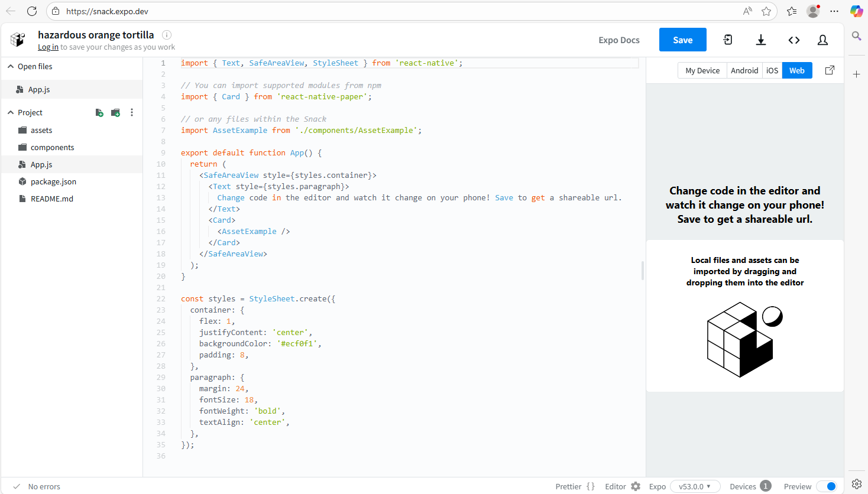Click the info icon beside snack title
The image size is (868, 494).
pos(167,35)
